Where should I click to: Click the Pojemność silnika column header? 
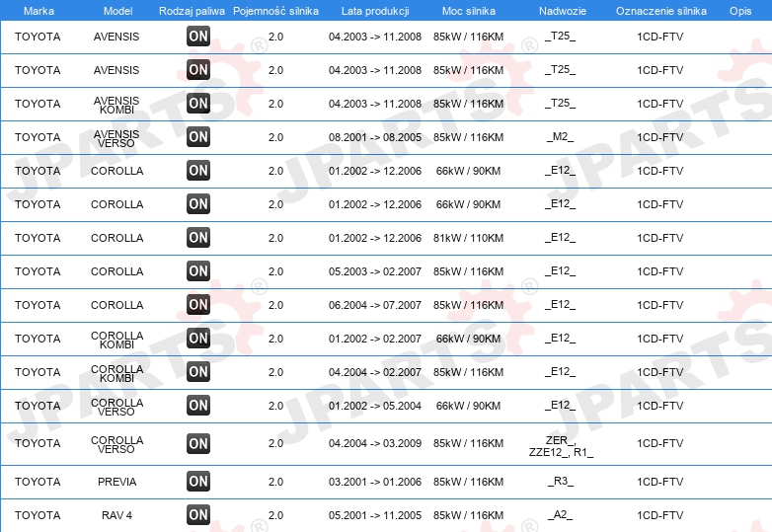click(275, 11)
